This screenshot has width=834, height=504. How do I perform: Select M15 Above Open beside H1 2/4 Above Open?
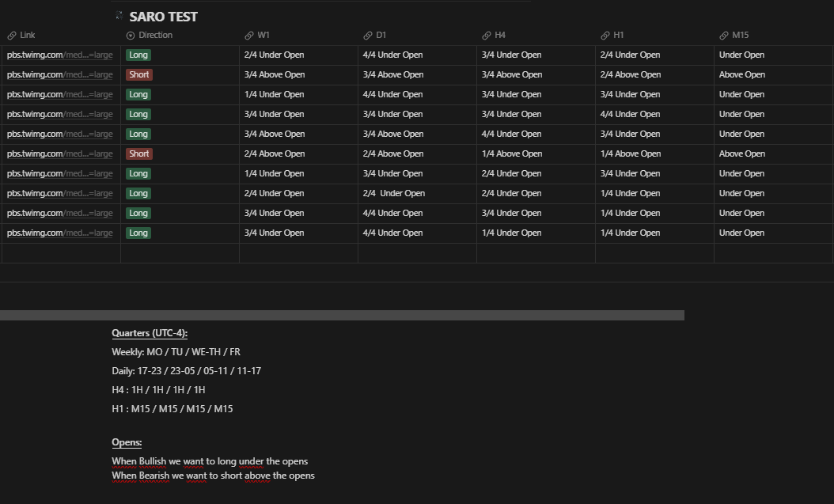[773, 74]
